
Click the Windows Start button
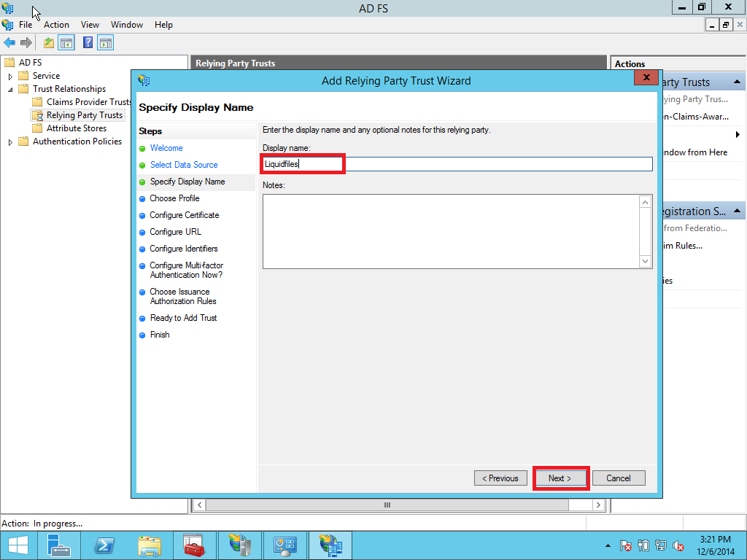[18, 545]
